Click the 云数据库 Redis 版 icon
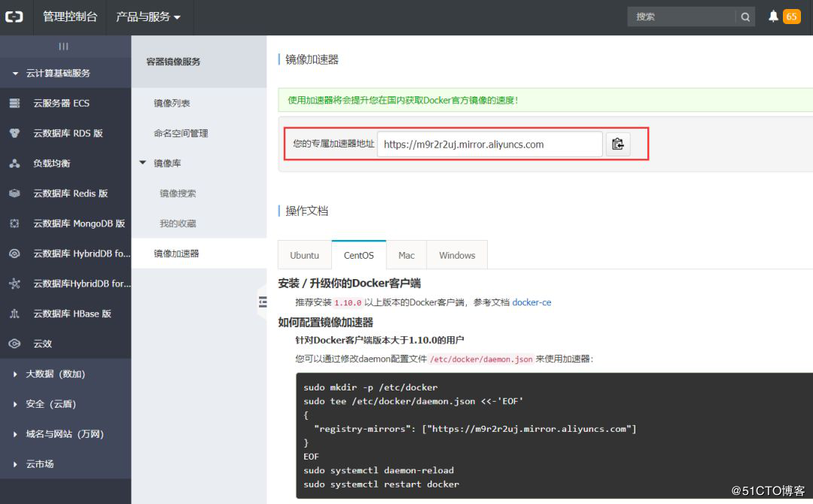The width and height of the screenshot is (813, 504). coord(14,193)
